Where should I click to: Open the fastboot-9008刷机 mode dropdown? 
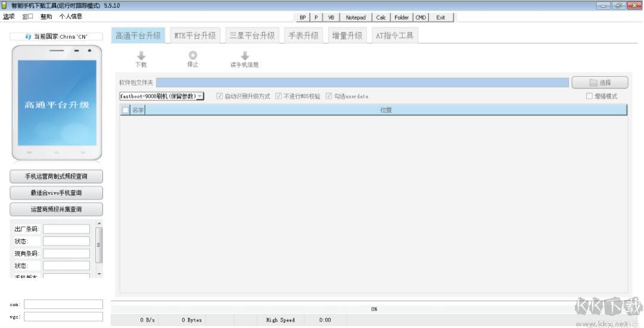[162, 96]
